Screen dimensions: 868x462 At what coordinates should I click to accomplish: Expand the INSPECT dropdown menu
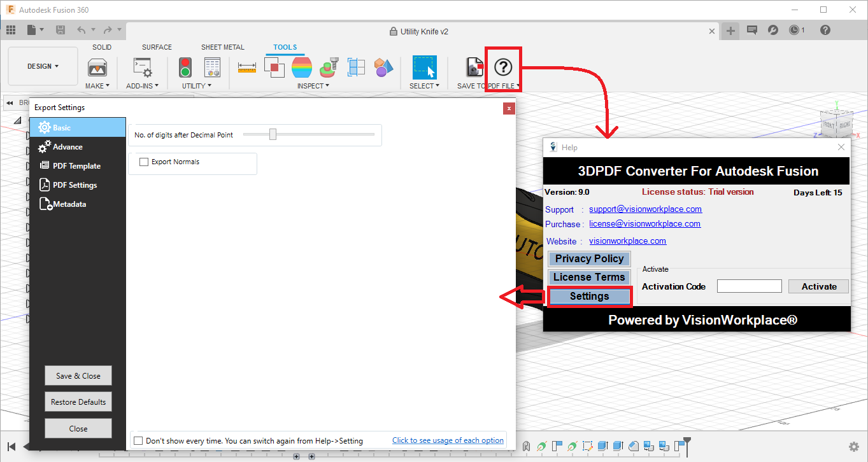(x=313, y=86)
